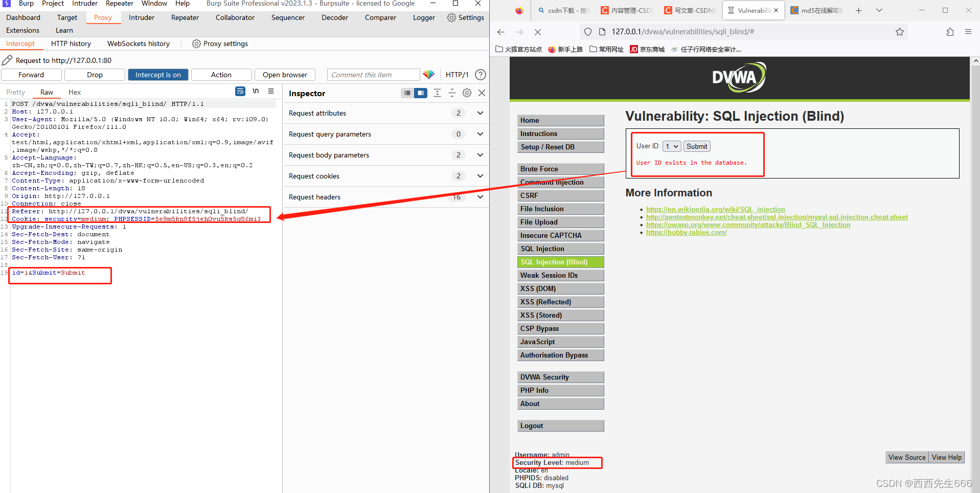The width and height of the screenshot is (980, 493).
Task: Expand Request headers section
Action: coord(480,197)
